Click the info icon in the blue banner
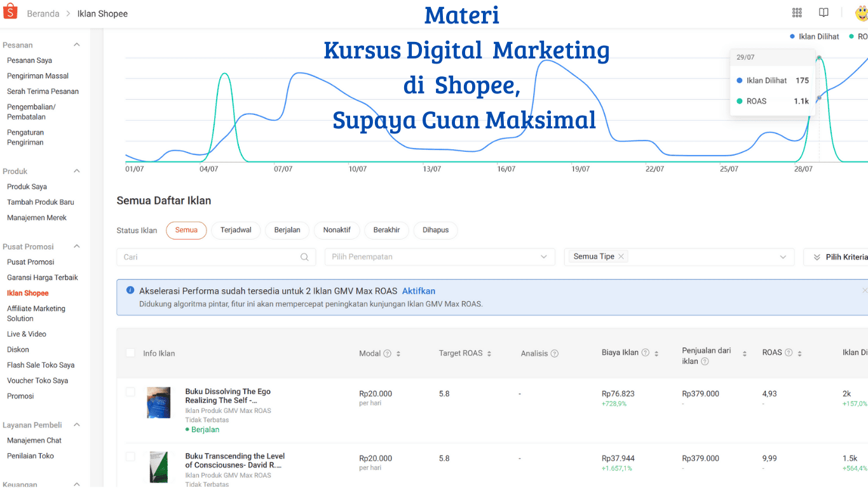 coord(130,290)
